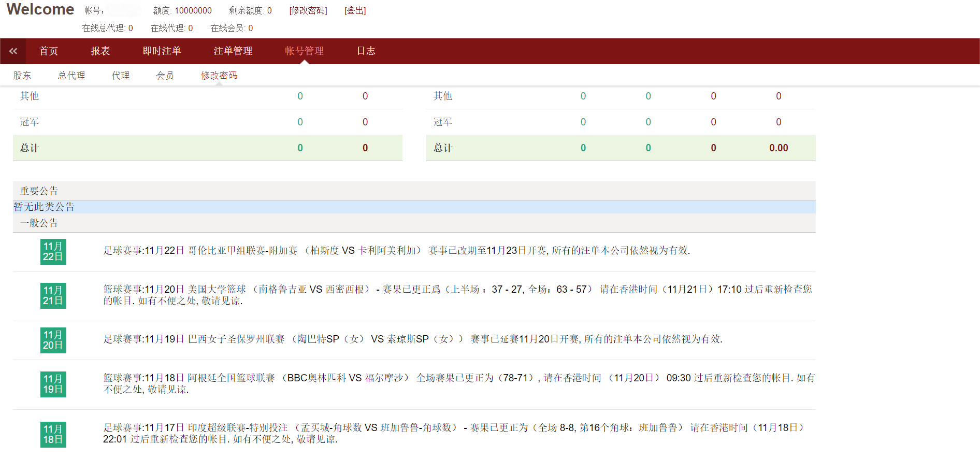The height and width of the screenshot is (458, 980).
Task: Open the 首页 home menu
Action: point(49,51)
